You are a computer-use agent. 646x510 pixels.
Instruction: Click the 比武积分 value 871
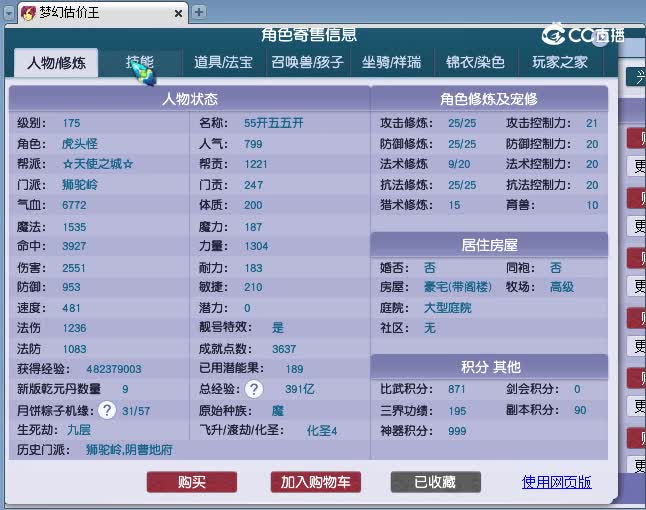tap(456, 389)
